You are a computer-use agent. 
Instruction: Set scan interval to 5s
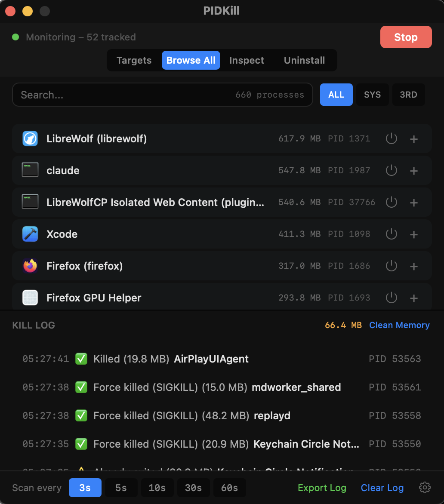(121, 488)
